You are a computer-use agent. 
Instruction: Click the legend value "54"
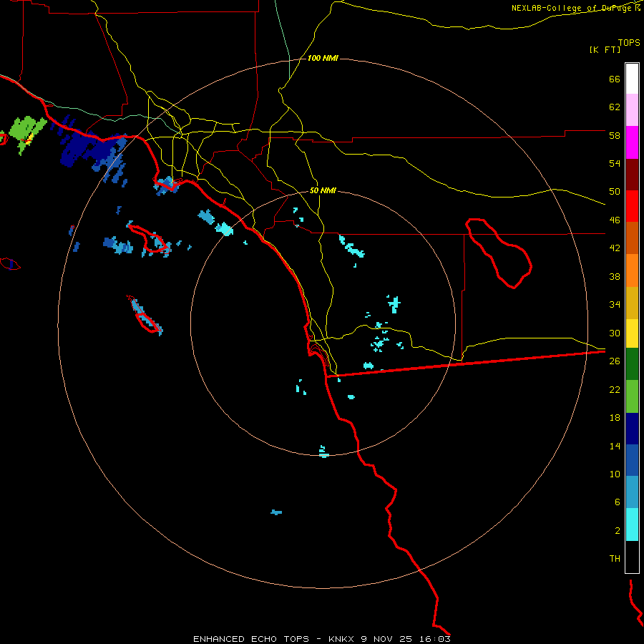(615, 163)
